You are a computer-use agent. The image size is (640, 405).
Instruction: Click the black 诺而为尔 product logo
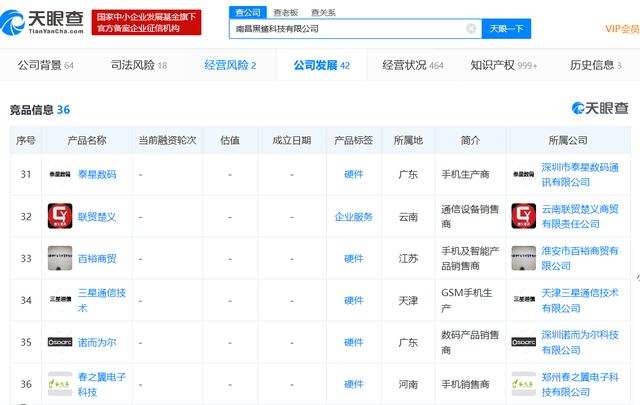point(60,342)
